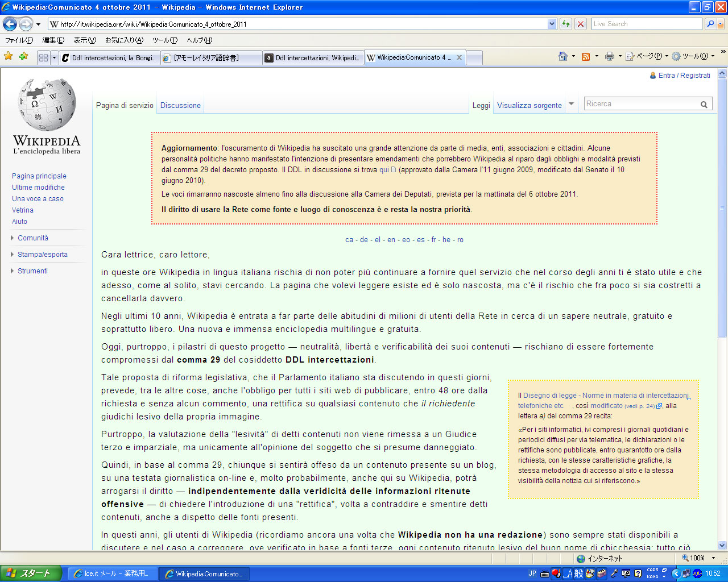Click the Entra / Registrati link

click(x=684, y=76)
